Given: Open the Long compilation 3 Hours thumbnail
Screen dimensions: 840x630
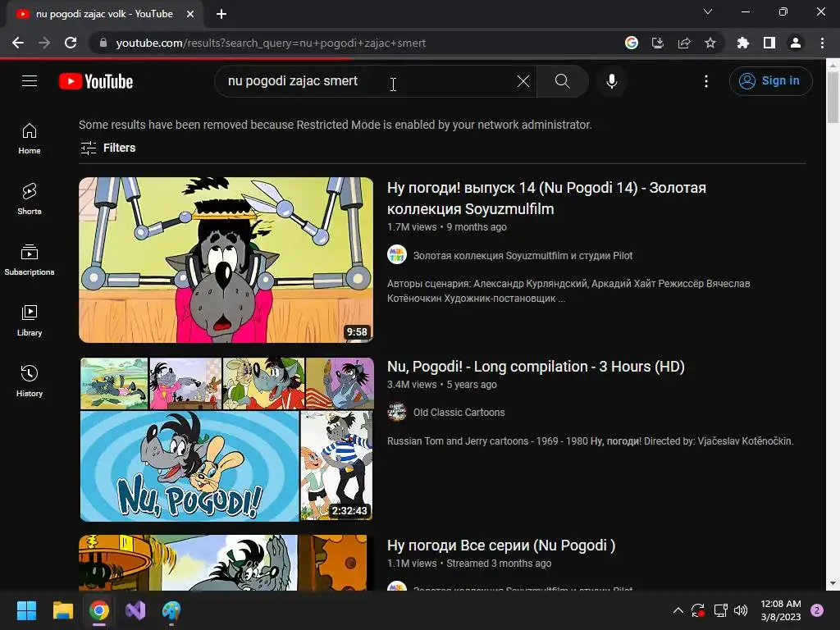Looking at the screenshot, I should (226, 440).
